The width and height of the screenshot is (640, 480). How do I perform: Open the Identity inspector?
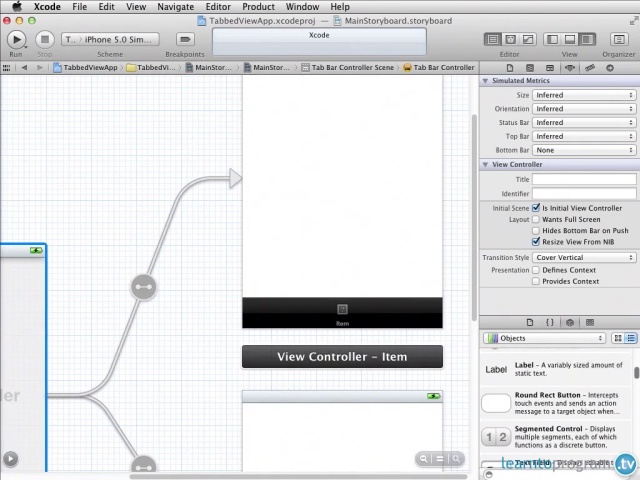point(550,68)
